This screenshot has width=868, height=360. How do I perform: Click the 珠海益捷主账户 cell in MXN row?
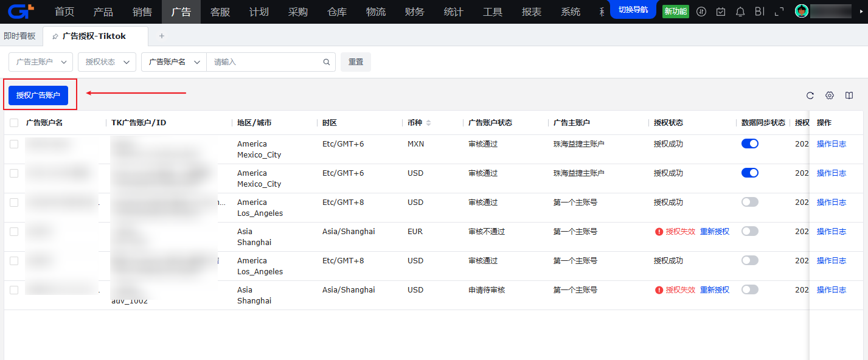[579, 144]
